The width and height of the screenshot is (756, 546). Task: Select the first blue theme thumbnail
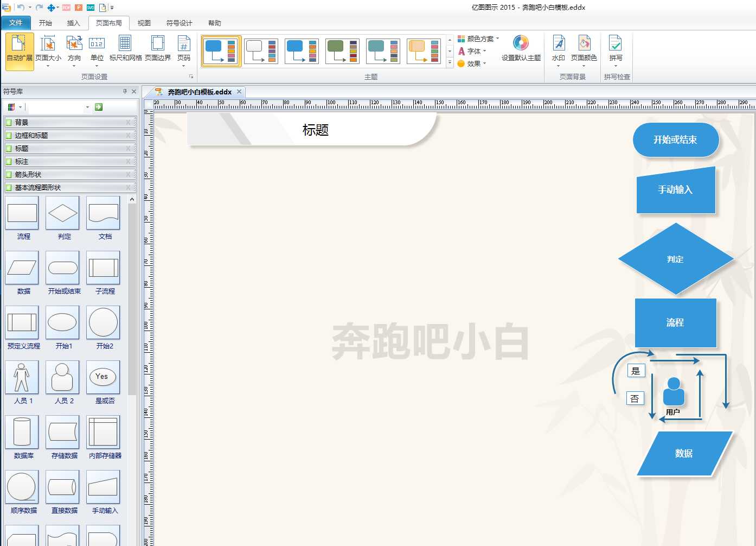pos(221,52)
